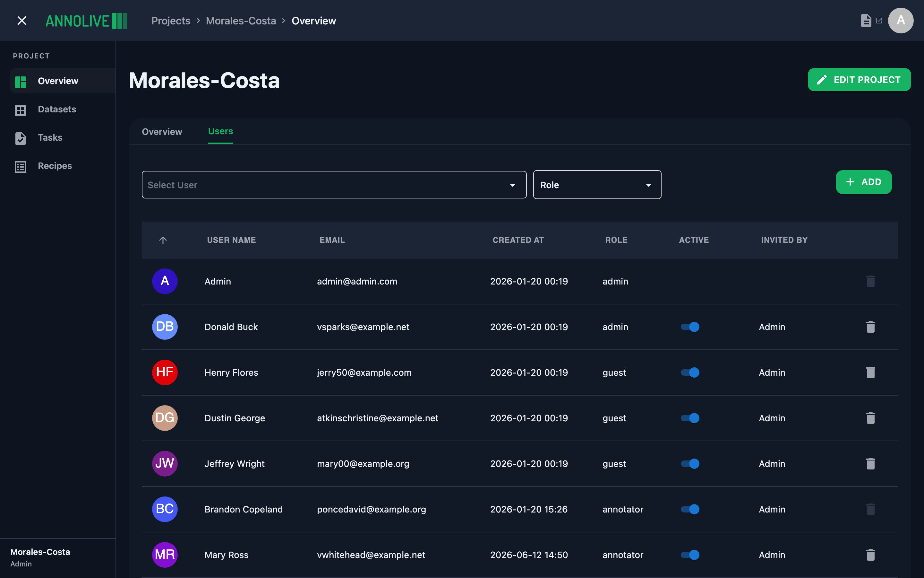Click trash icon in Brandon Copeland row
924x578 pixels.
click(870, 509)
